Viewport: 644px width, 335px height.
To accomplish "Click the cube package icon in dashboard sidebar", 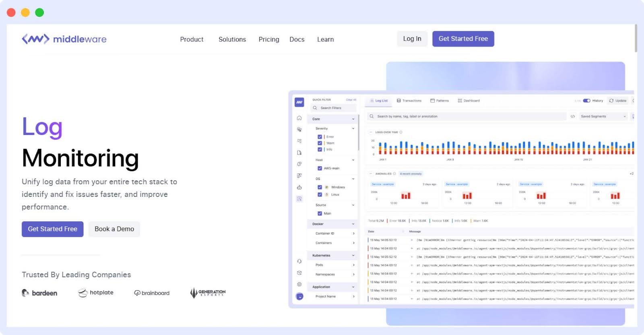I will tap(299, 273).
